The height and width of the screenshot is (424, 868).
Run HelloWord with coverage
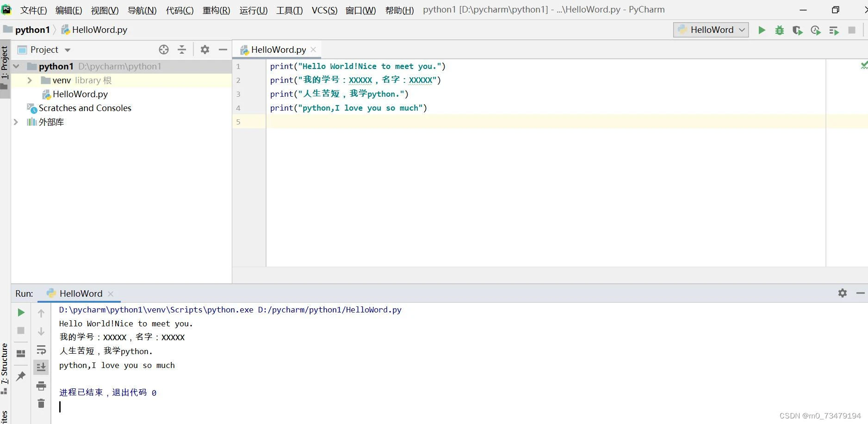797,30
